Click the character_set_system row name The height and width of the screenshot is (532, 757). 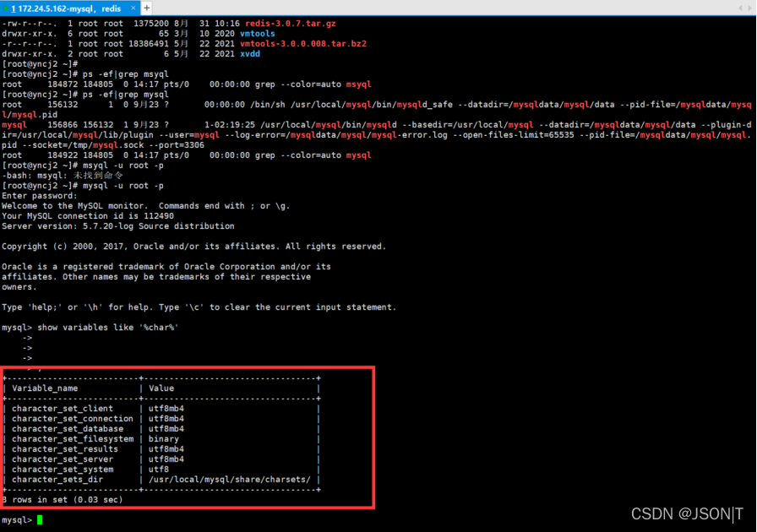click(63, 470)
